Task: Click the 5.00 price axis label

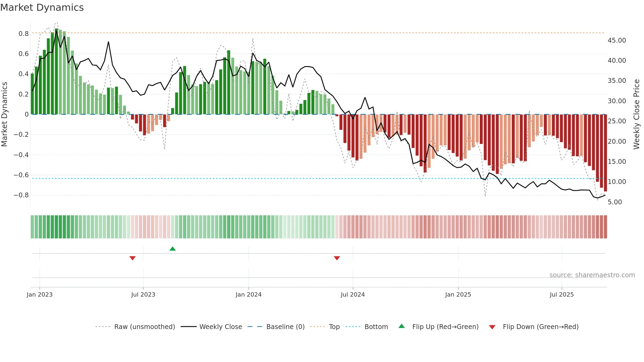Action: click(615, 202)
